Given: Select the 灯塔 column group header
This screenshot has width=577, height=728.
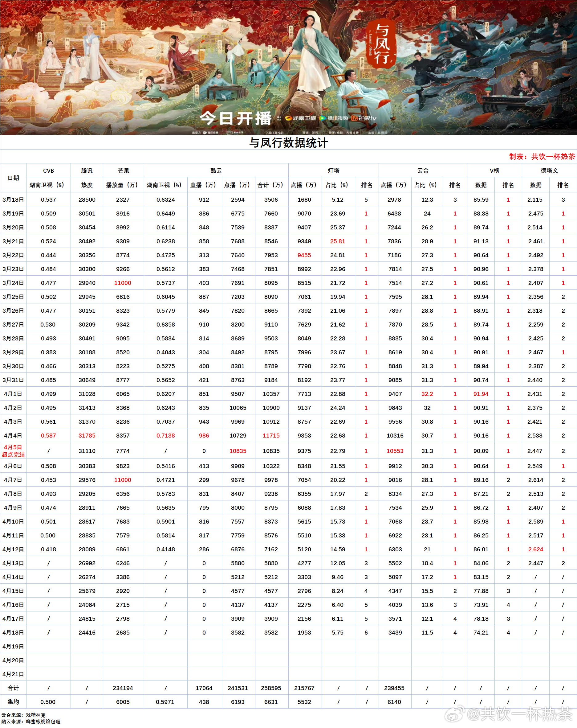Looking at the screenshot, I should pyautogui.click(x=333, y=171).
